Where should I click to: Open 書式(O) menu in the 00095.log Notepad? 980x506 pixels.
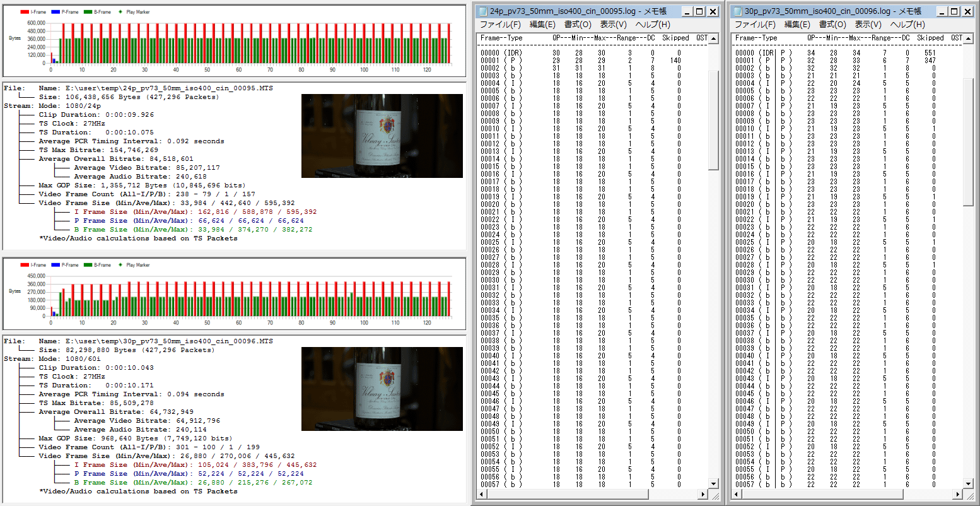(578, 25)
